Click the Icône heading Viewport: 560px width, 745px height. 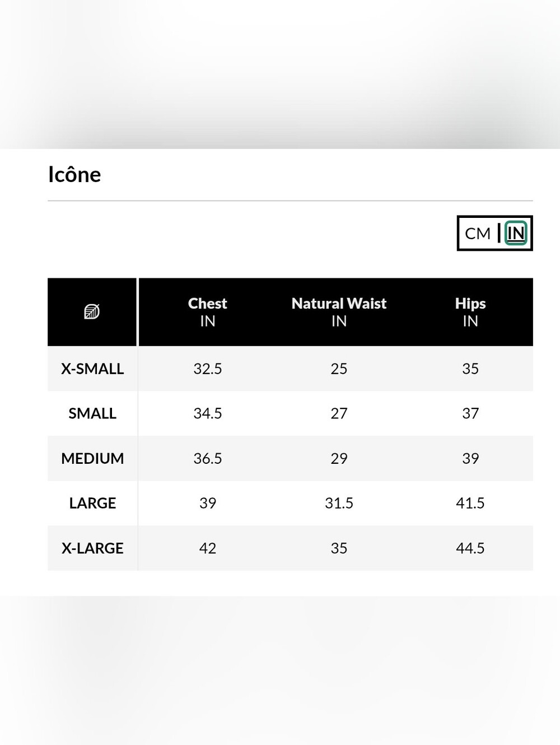[74, 174]
